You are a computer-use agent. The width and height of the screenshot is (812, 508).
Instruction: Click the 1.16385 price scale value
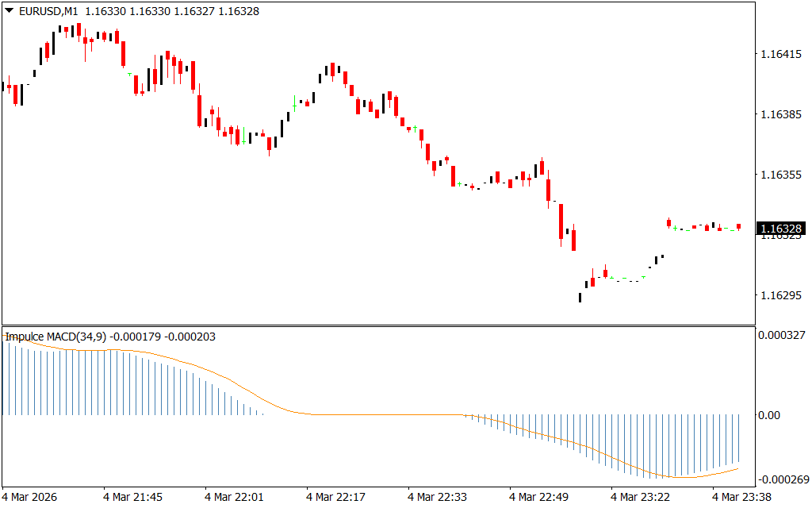coord(782,115)
